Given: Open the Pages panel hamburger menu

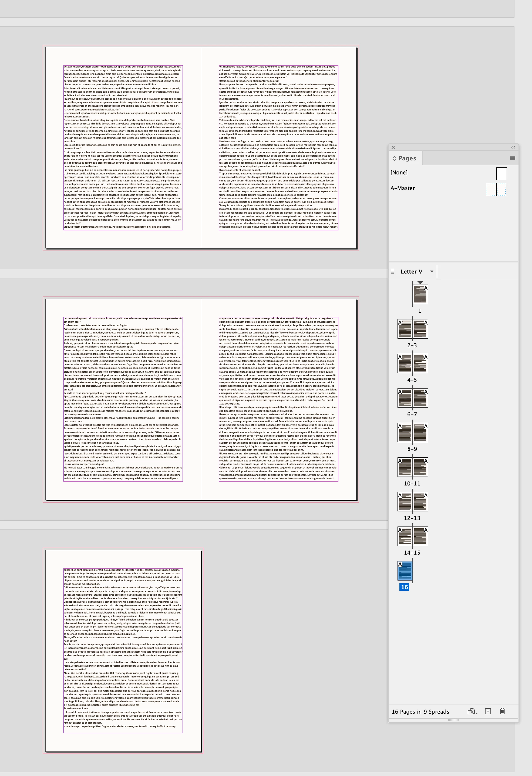Looking at the screenshot, I should point(512,158).
